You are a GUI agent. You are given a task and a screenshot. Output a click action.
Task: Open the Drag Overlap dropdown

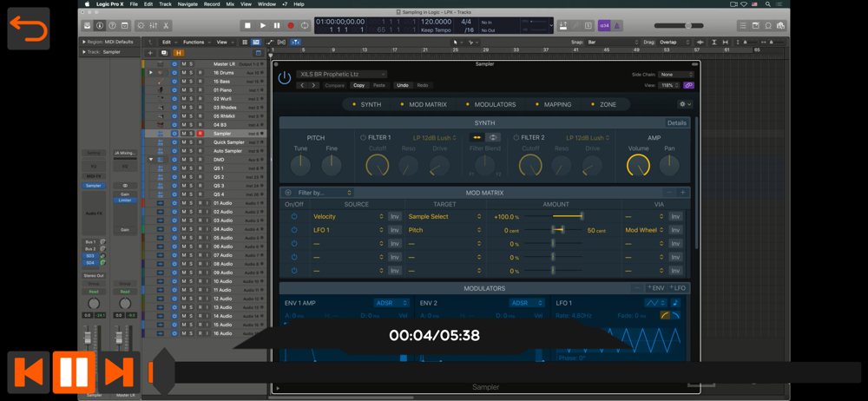674,42
